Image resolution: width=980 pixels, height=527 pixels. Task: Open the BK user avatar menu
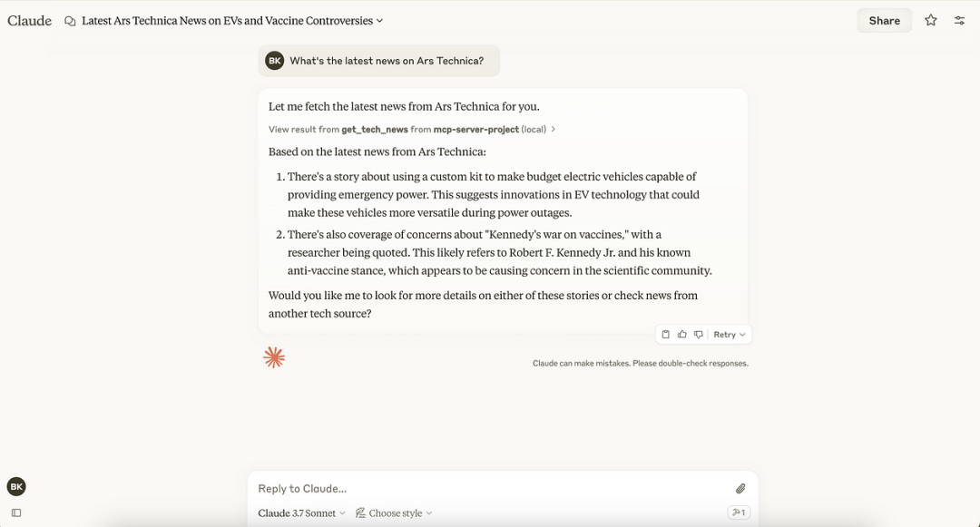pos(16,486)
